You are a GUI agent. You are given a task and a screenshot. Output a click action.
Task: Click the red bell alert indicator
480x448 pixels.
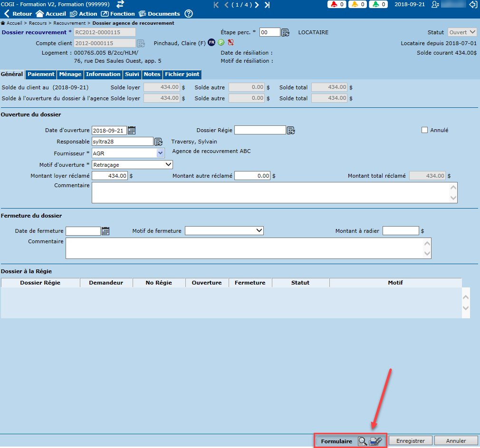[x=336, y=5]
